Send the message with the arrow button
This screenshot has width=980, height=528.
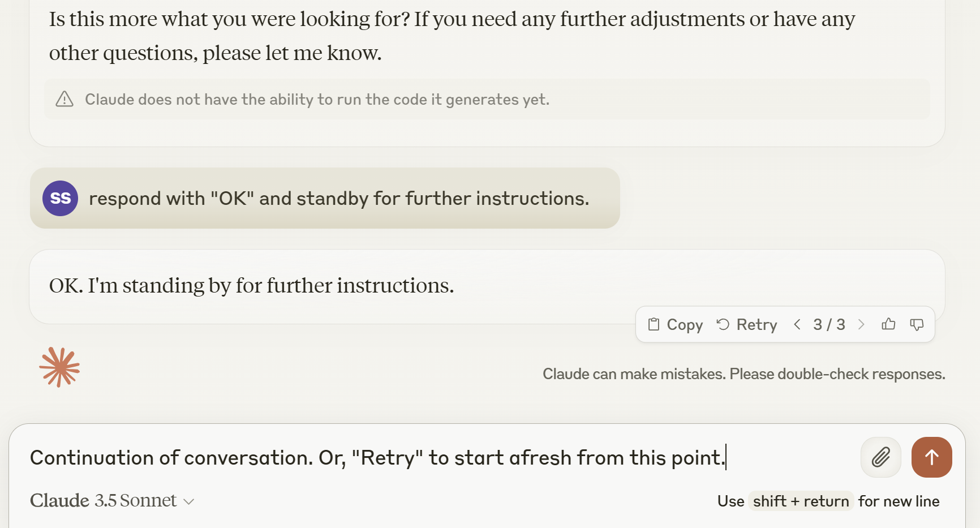[x=931, y=457]
